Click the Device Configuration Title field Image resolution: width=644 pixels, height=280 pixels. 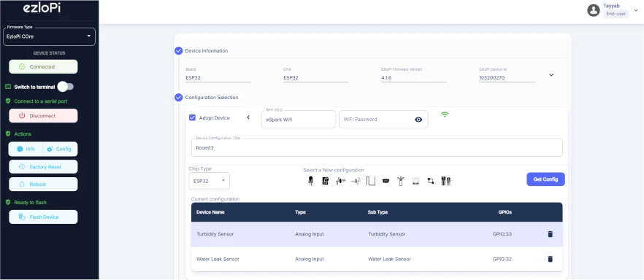point(377,147)
